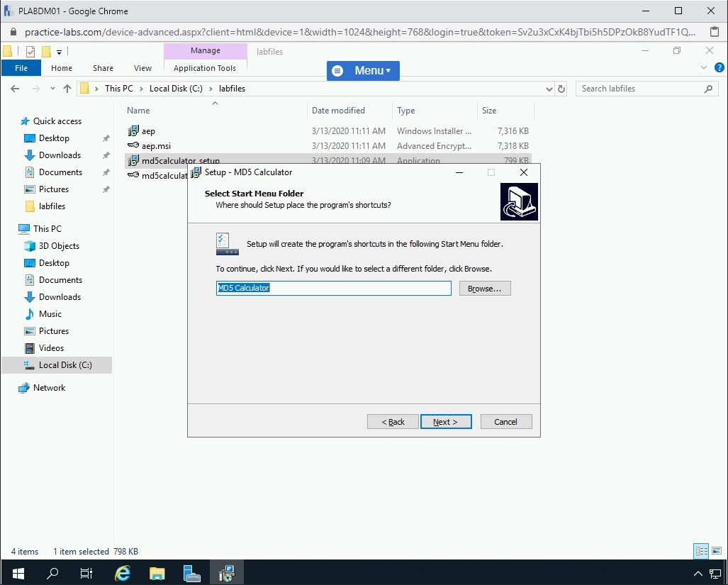
Task: Click the Browse... button
Action: point(485,289)
